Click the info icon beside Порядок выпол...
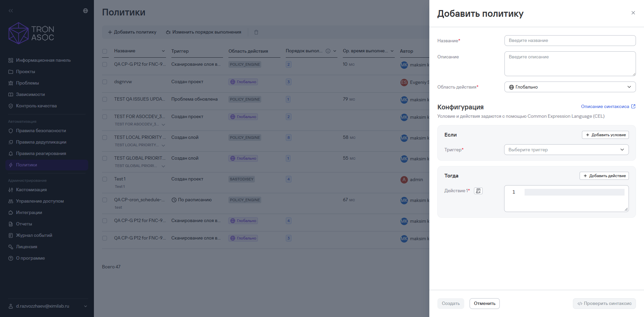644x317 pixels. (328, 51)
